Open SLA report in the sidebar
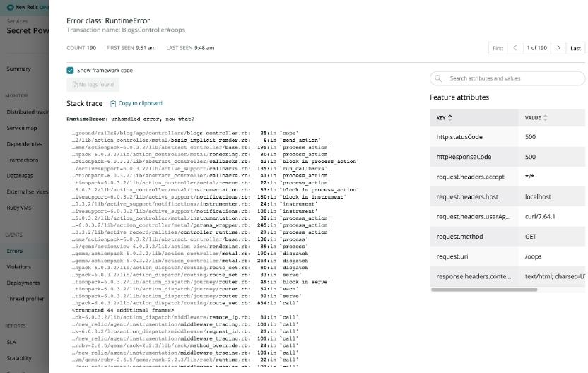The height and width of the screenshot is (373, 588). click(x=11, y=342)
